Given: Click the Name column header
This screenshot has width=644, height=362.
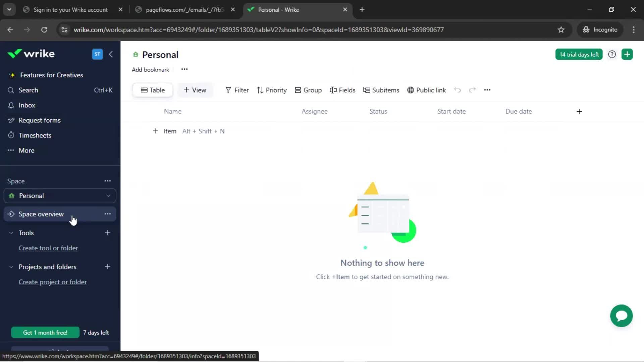Looking at the screenshot, I should coord(173,111).
